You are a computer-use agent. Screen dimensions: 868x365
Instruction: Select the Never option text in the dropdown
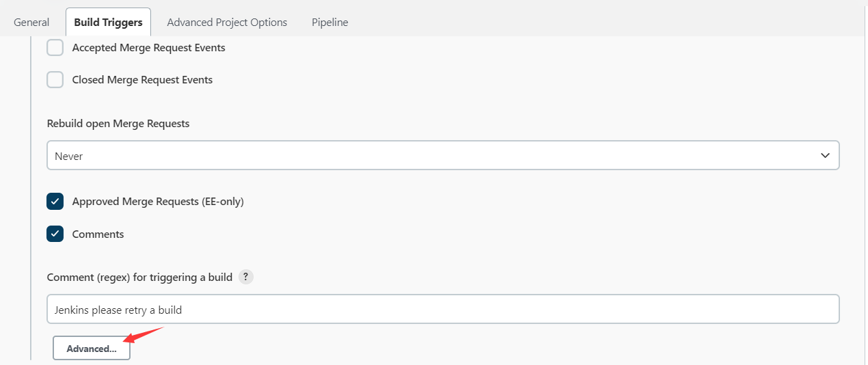tap(68, 156)
